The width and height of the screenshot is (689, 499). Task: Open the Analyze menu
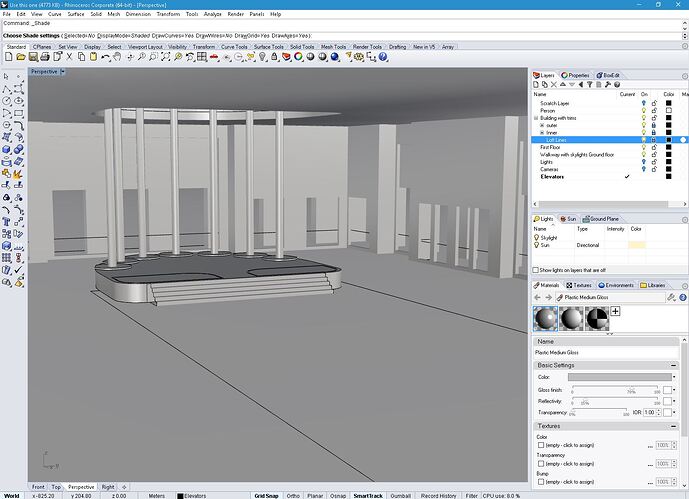213,14
